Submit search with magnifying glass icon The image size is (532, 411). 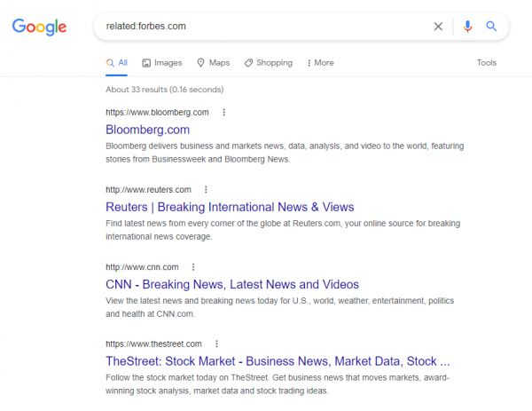(x=491, y=26)
